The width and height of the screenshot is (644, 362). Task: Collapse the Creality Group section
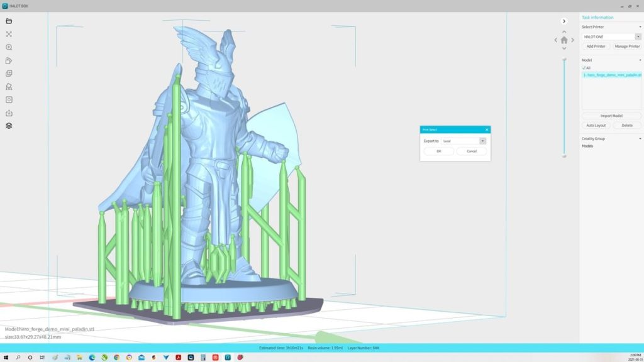(x=640, y=139)
